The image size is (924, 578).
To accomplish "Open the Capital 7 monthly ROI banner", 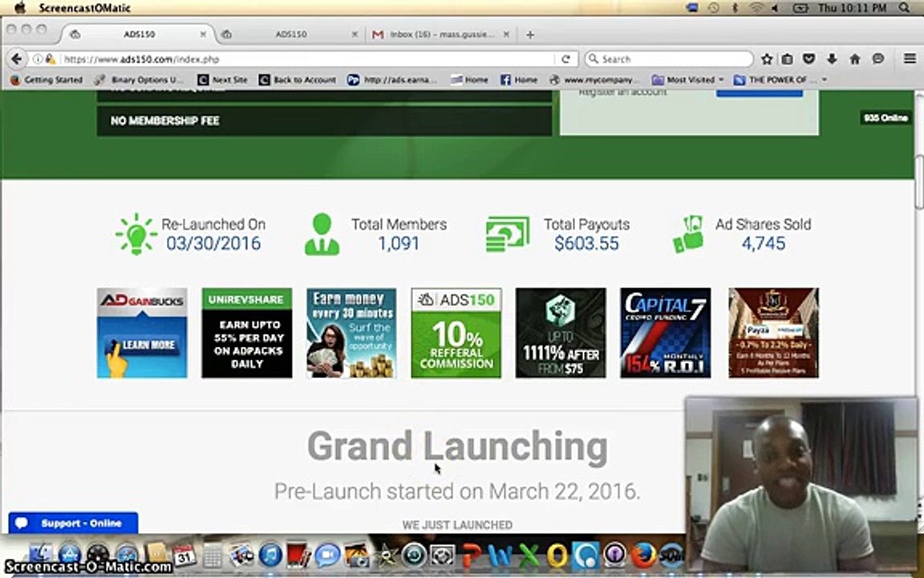I will (665, 333).
